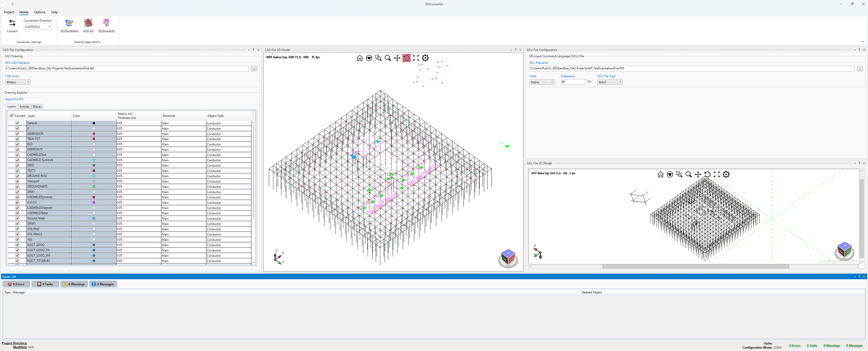Open the SICL Units Metric dropdown
Image resolution: width=868 pixels, height=351 pixels.
tap(542, 82)
